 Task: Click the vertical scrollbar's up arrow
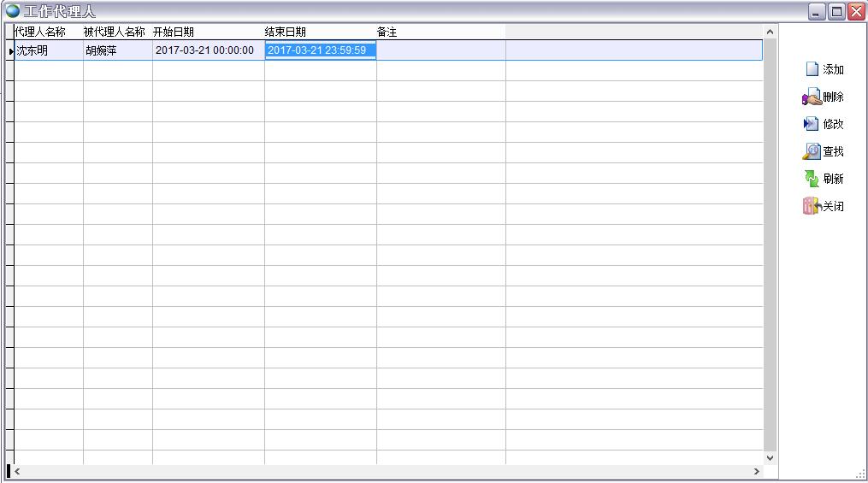click(770, 32)
